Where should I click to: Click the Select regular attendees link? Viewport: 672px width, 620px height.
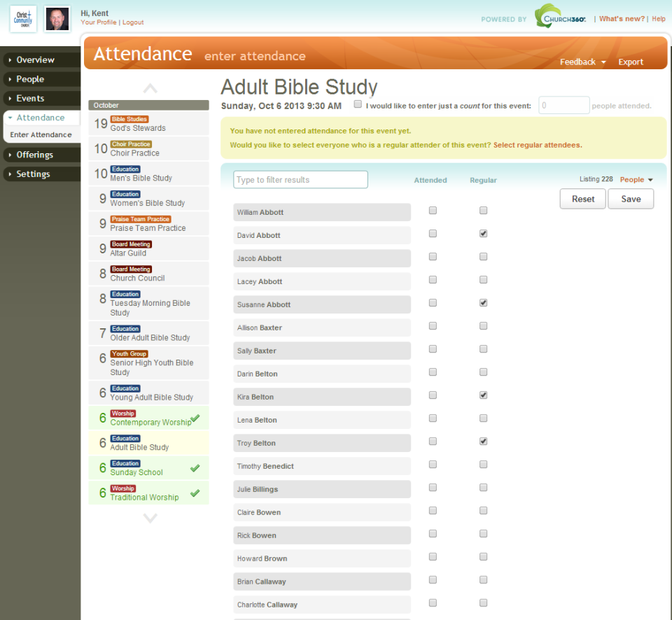[x=538, y=146]
